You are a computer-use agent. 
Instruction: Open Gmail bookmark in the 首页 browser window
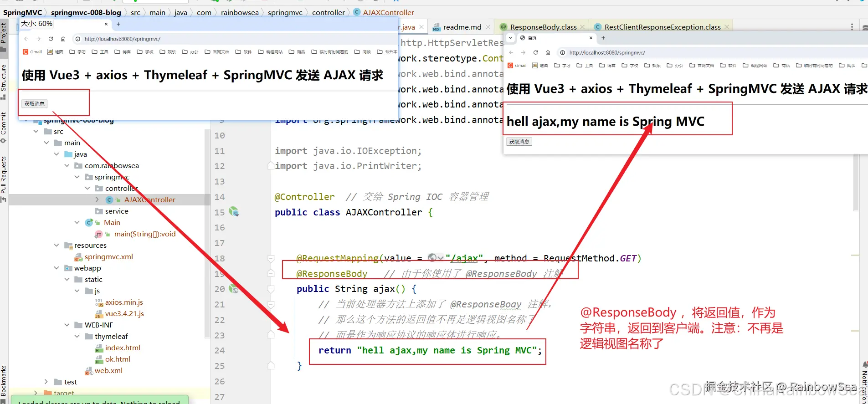click(x=517, y=66)
